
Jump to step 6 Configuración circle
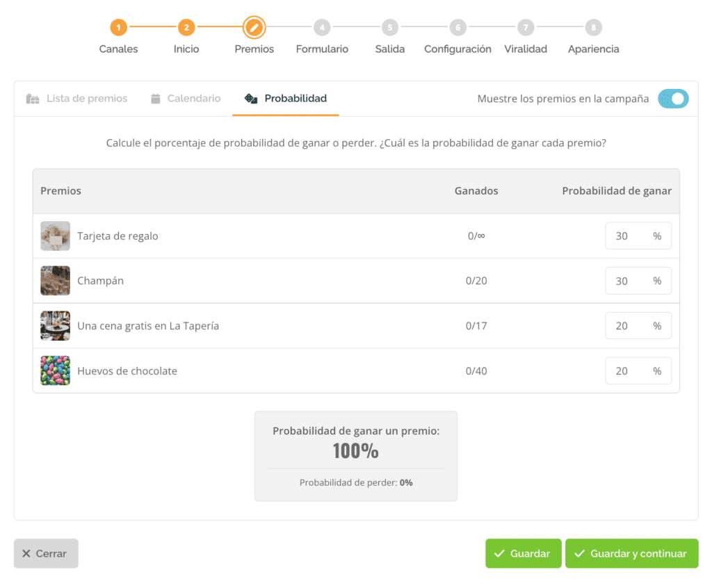point(458,27)
